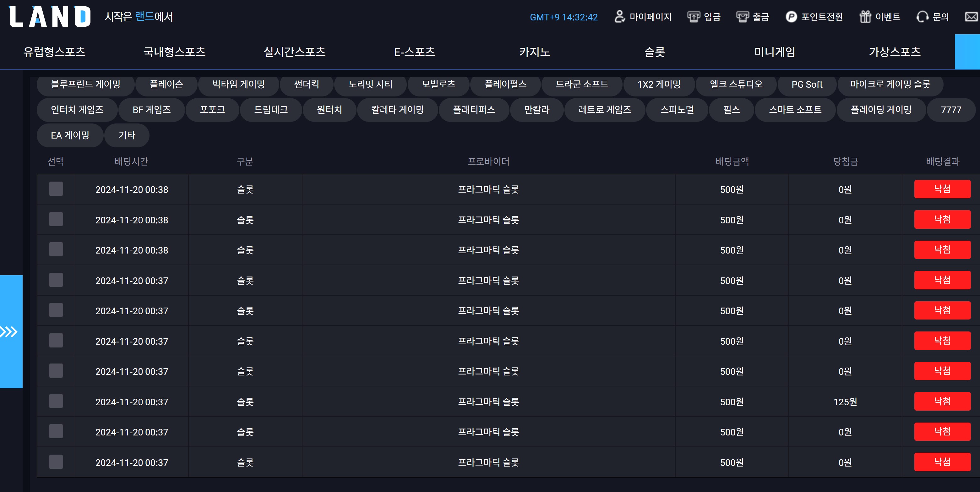Image resolution: width=980 pixels, height=492 pixels.
Task: Select the 인터치 게임즈 provider
Action: [x=77, y=110]
